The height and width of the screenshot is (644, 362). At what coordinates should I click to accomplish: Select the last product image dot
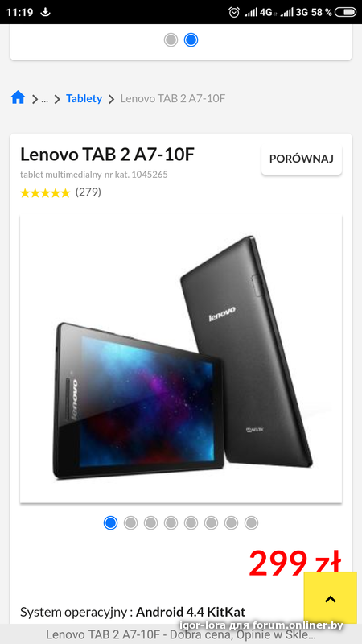(x=251, y=522)
